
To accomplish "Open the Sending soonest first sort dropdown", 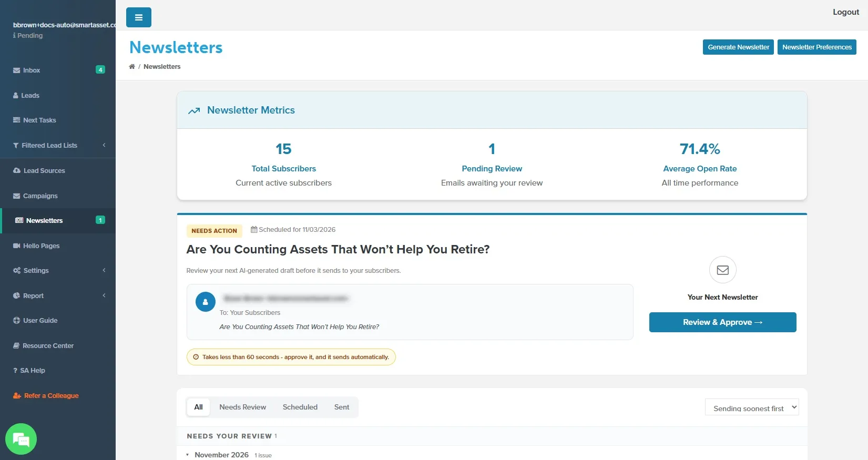I will coord(752,407).
